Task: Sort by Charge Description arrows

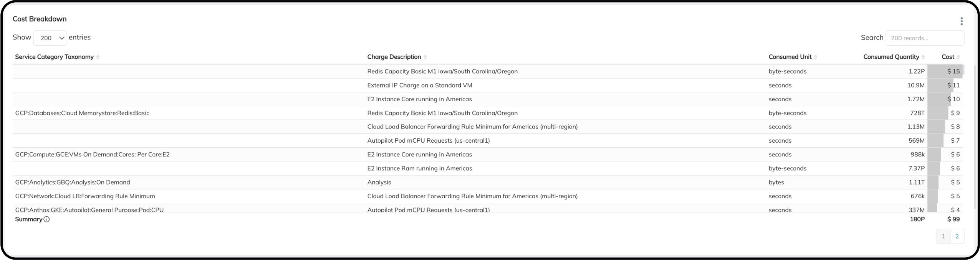Action: click(x=425, y=57)
